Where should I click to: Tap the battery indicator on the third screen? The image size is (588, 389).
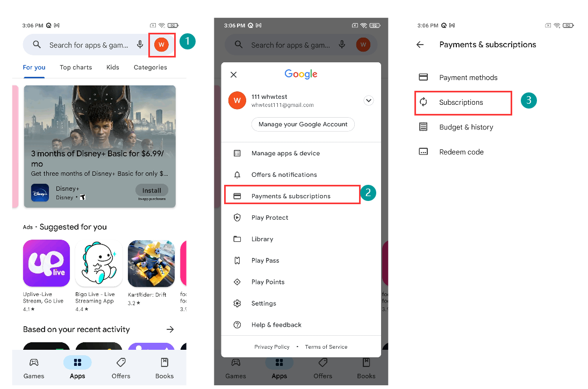[x=569, y=25]
